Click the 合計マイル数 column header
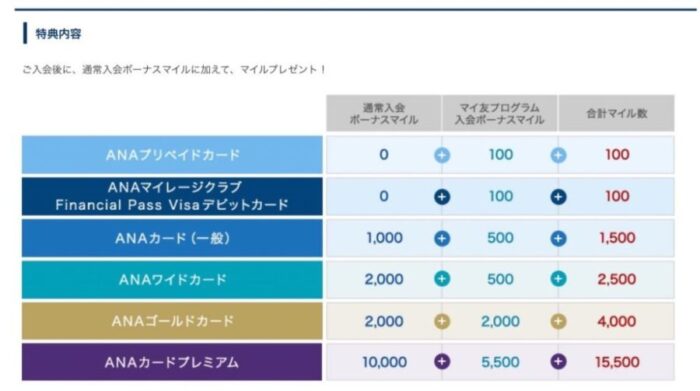The width and height of the screenshot is (700, 391). click(x=617, y=113)
